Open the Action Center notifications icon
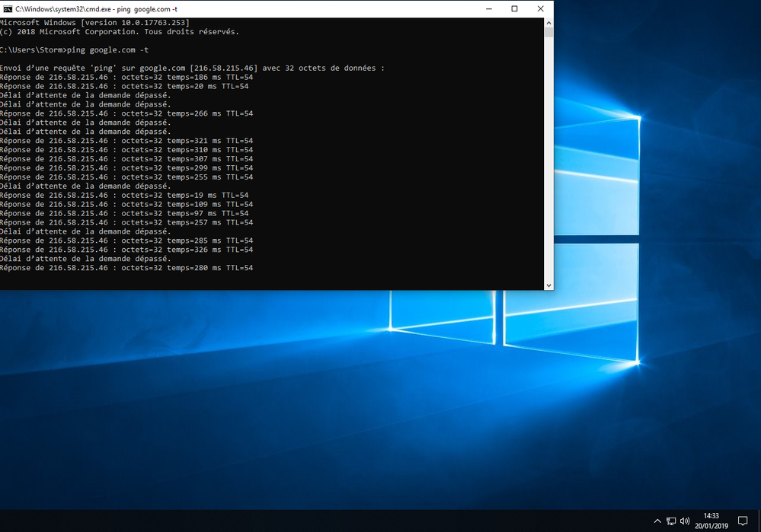Screen dimensions: 761x532 coord(743,521)
